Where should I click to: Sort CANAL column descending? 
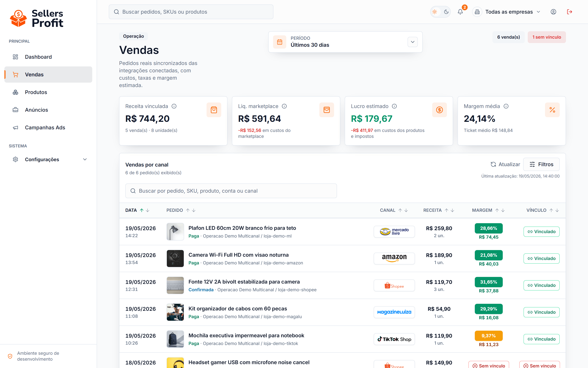coord(406,210)
